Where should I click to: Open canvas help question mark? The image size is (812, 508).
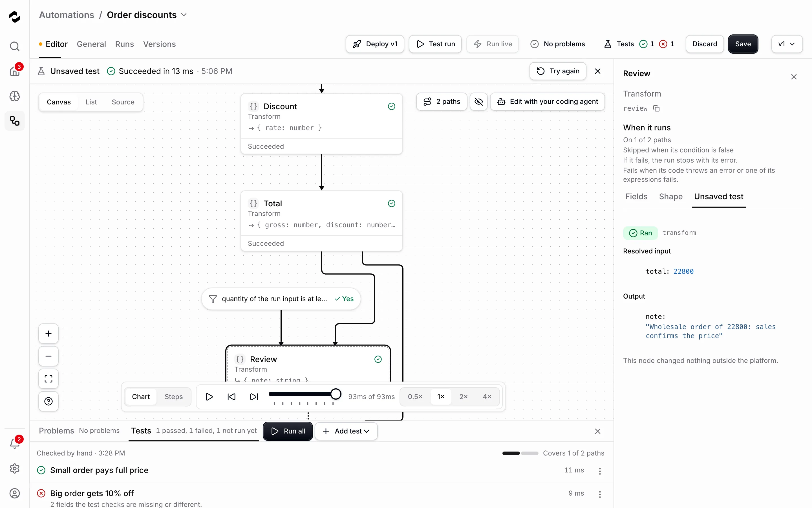tap(48, 401)
